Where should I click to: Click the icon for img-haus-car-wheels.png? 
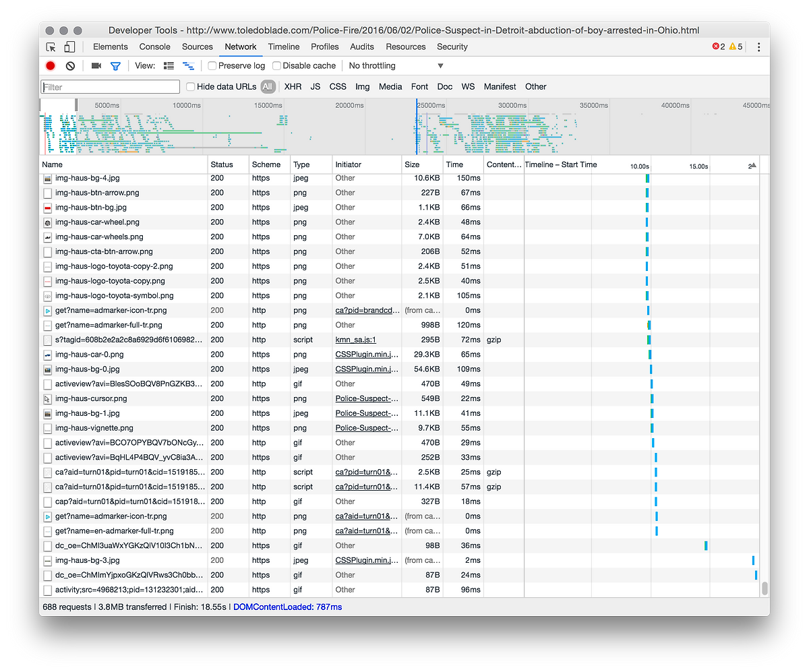tap(47, 237)
